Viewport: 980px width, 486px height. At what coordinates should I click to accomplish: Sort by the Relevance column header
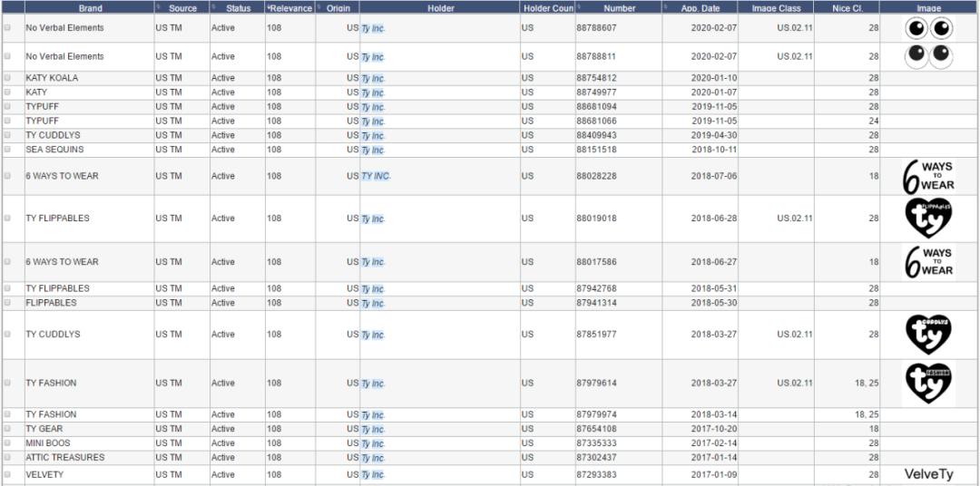pos(290,8)
